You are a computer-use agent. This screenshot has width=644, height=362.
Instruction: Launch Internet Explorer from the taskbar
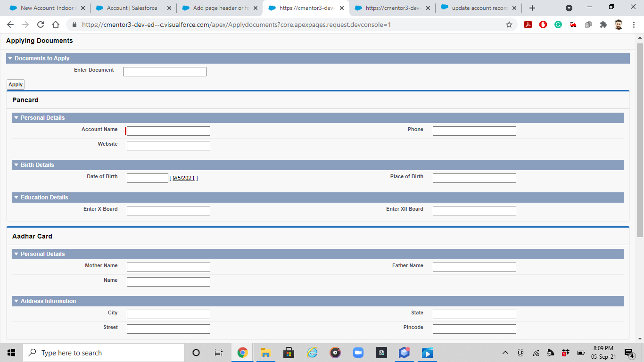312,353
